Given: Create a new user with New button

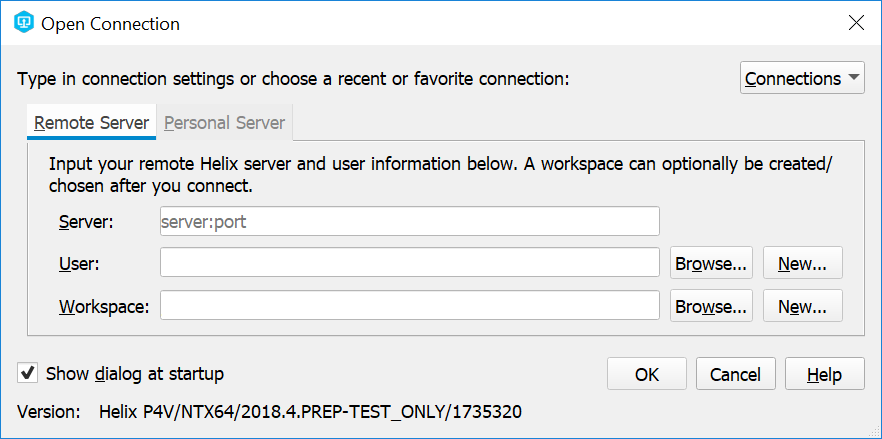Looking at the screenshot, I should [x=802, y=264].
